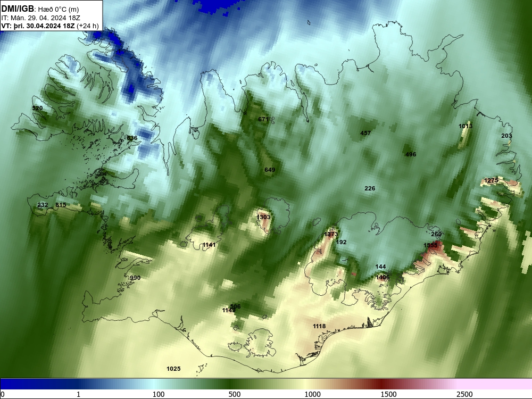Click the 1 label on colour scale
Image resolution: width=532 pixels, height=399 pixels.
click(x=78, y=394)
